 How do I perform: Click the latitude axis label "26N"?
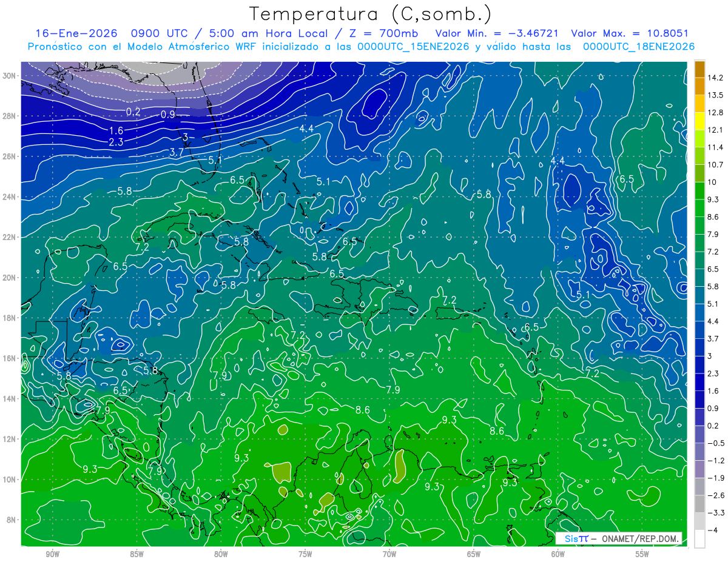[x=10, y=156]
